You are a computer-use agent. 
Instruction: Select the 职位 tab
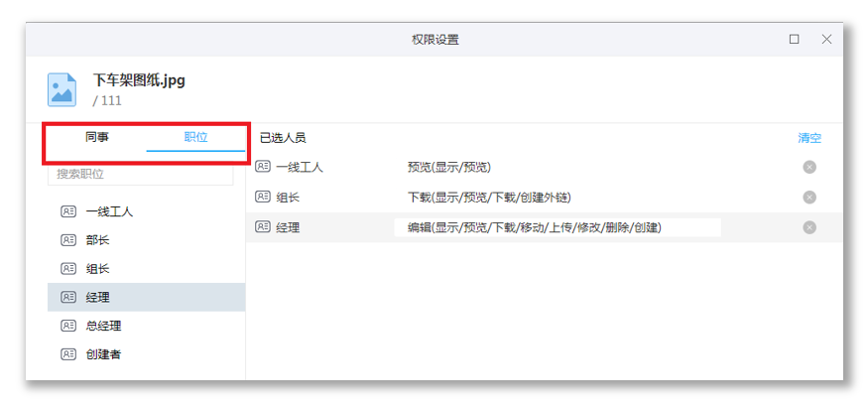(196, 137)
